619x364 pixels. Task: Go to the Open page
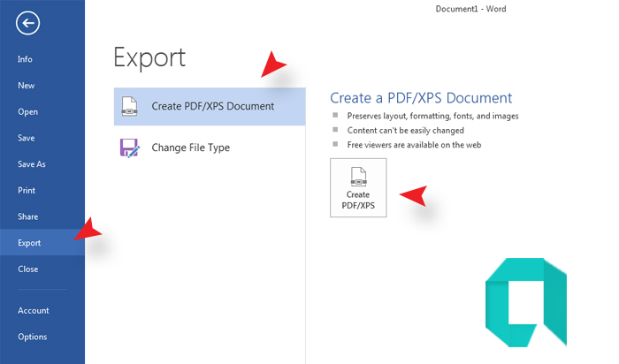click(27, 111)
